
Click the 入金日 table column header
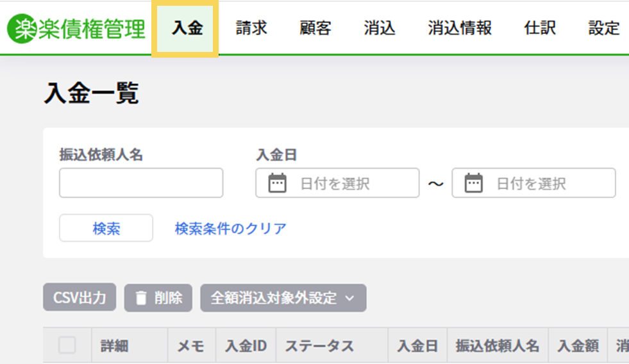click(417, 346)
